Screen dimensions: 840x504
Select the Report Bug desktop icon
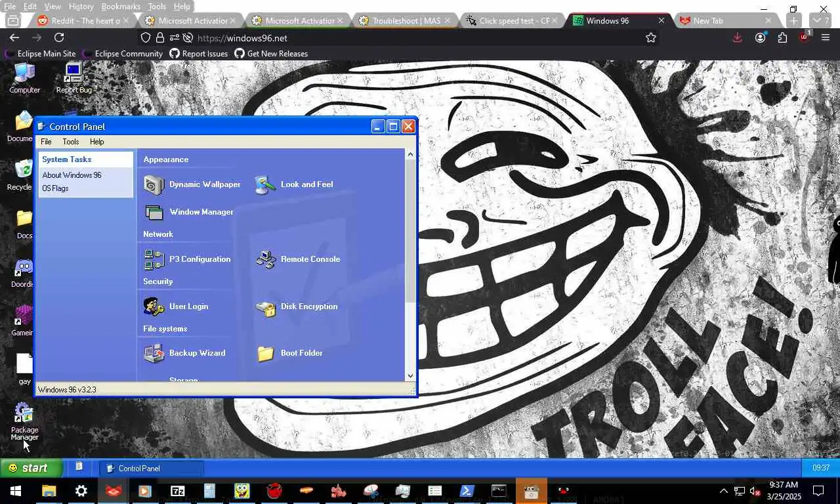73,78
